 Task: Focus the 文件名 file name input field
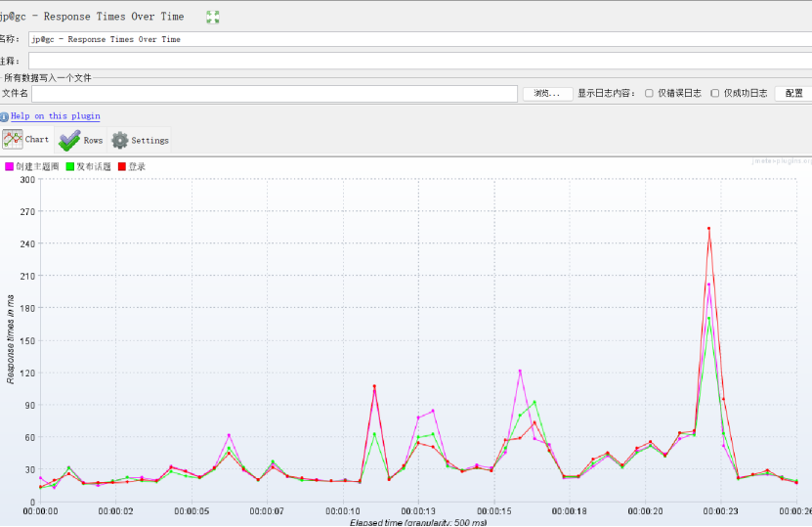pos(275,94)
